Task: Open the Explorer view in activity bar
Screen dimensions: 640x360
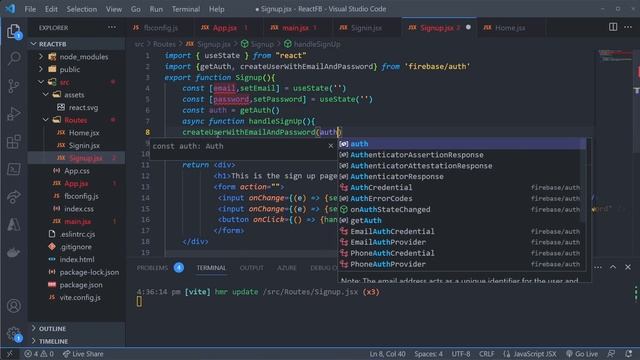Action: tap(13, 31)
